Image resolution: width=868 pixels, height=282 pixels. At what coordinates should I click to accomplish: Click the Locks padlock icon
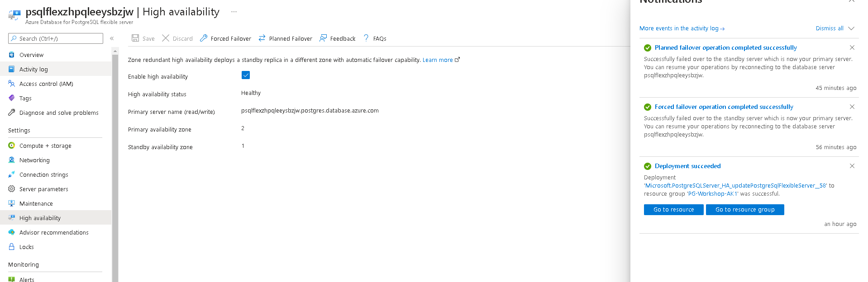tap(12, 247)
